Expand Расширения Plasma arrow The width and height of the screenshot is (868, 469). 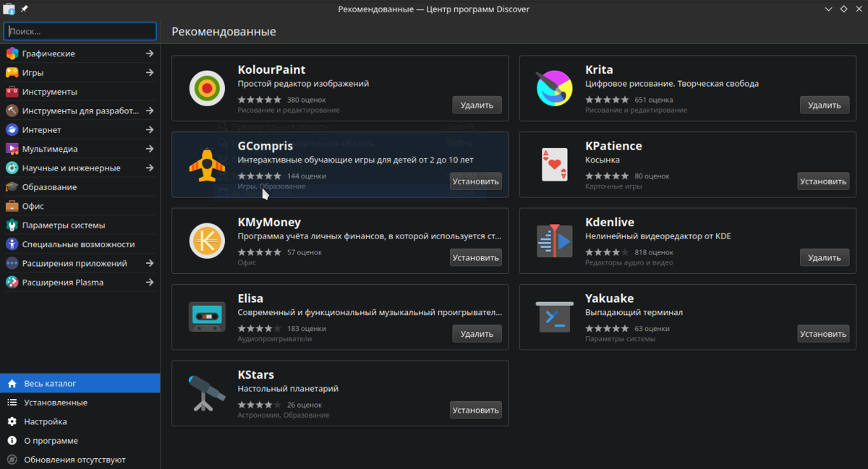tap(149, 282)
